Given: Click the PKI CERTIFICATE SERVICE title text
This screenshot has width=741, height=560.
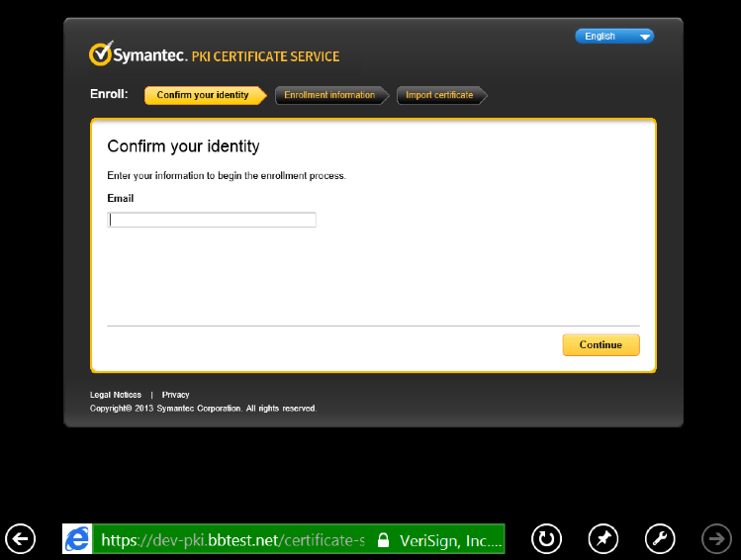Looking at the screenshot, I should click(x=265, y=56).
